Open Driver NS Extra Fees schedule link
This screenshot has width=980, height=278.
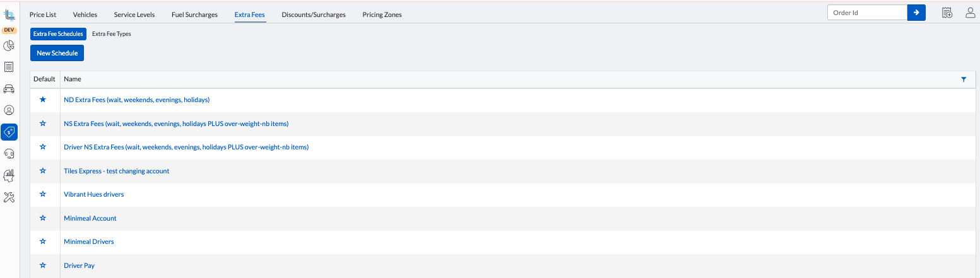coord(186,147)
